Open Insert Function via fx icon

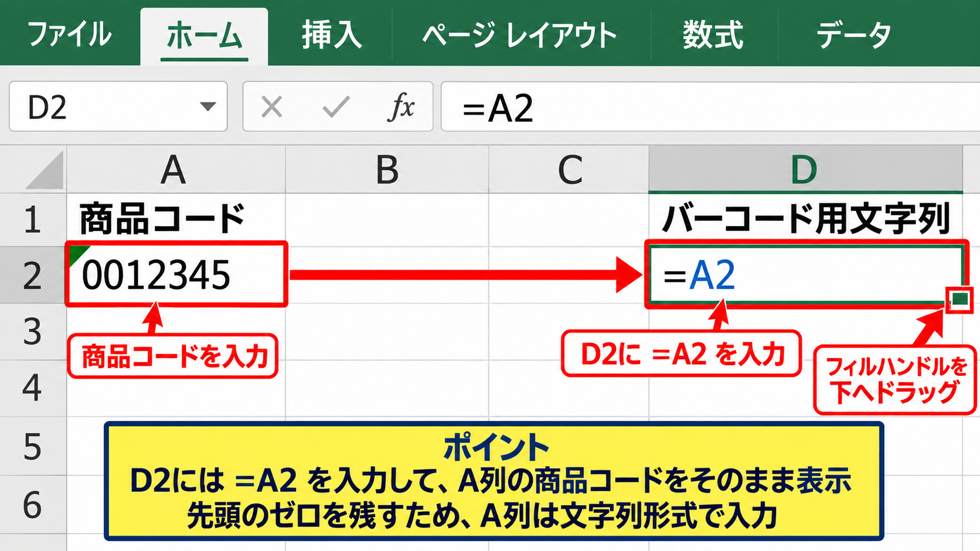401,107
